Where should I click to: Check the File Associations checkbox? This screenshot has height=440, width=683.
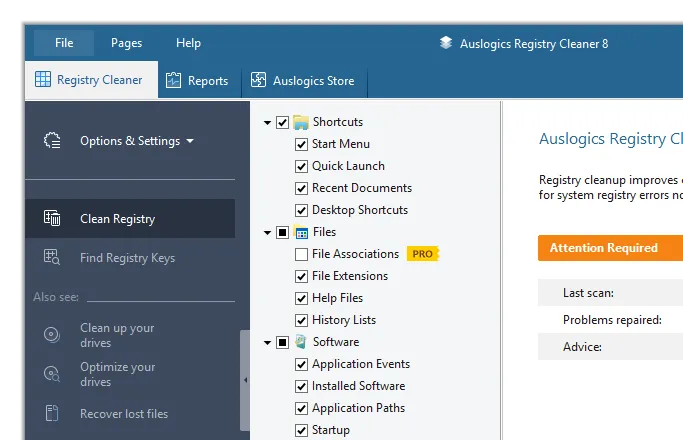[x=301, y=254]
